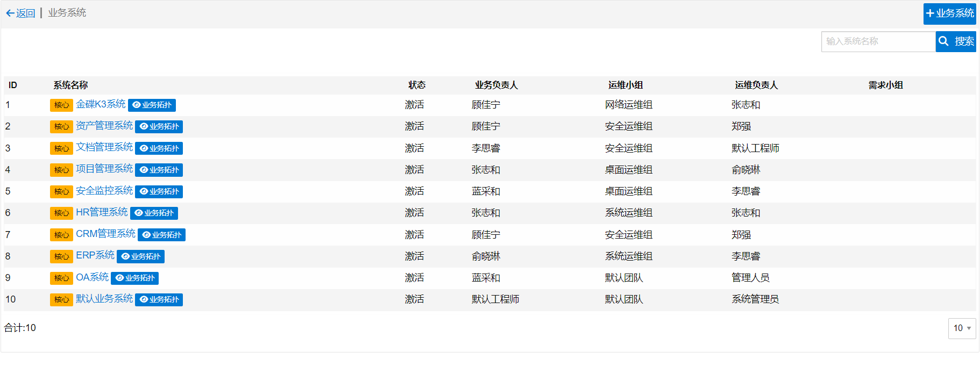
Task: Open the CRM管理系统 link
Action: (x=105, y=234)
